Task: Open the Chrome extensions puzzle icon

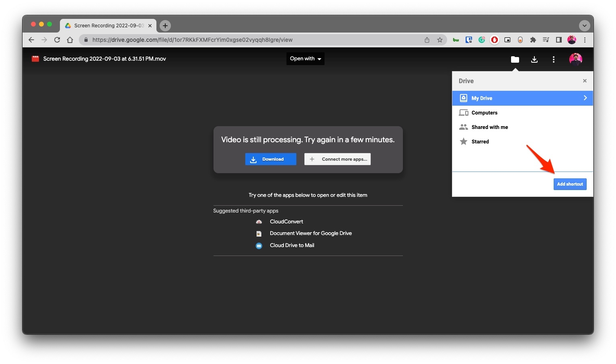Action: (533, 40)
